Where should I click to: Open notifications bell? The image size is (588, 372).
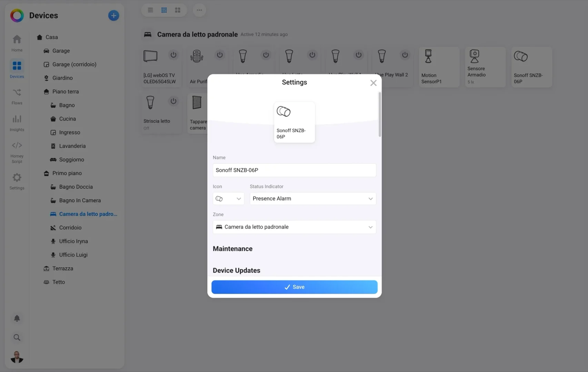pyautogui.click(x=17, y=318)
